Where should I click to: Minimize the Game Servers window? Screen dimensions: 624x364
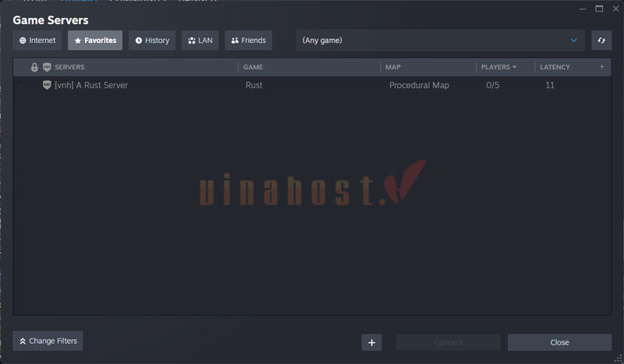(582, 9)
